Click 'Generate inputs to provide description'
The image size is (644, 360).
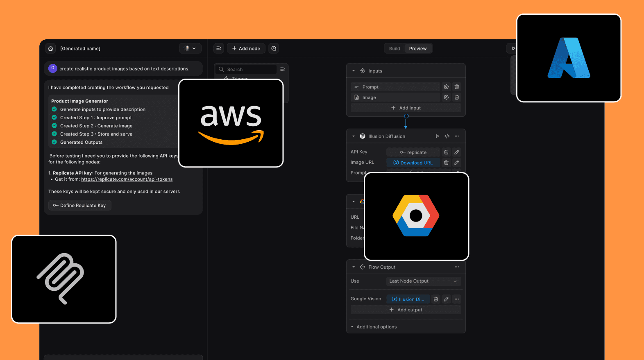(103, 109)
